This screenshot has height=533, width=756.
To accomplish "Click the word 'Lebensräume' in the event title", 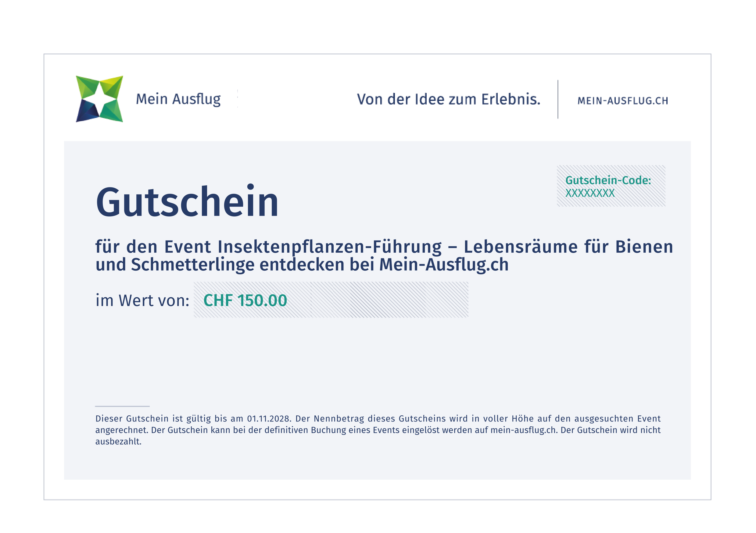I will (521, 247).
